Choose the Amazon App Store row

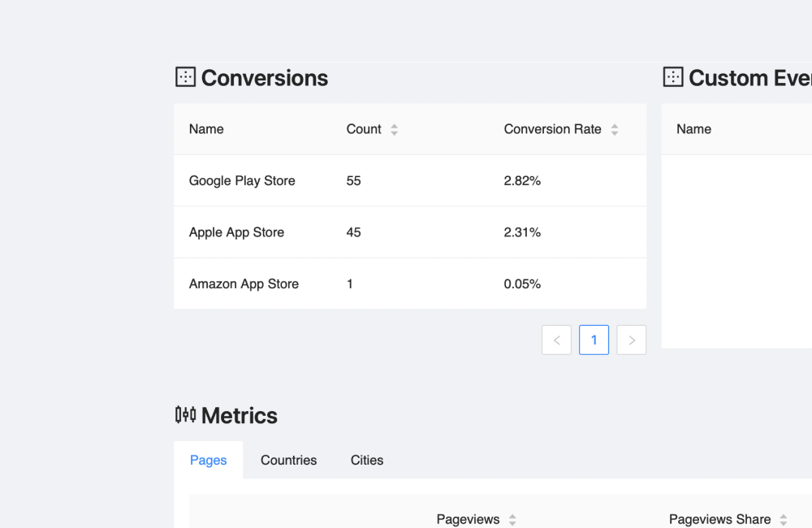click(x=244, y=283)
